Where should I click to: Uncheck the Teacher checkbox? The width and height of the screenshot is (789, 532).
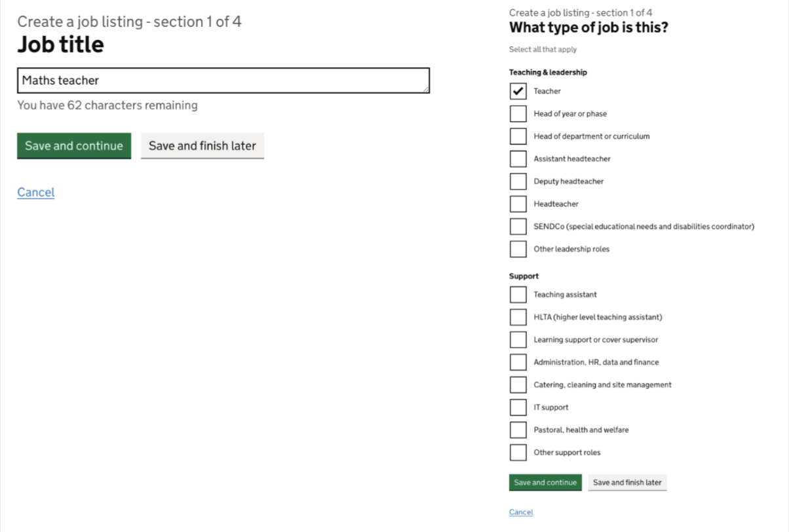(518, 91)
